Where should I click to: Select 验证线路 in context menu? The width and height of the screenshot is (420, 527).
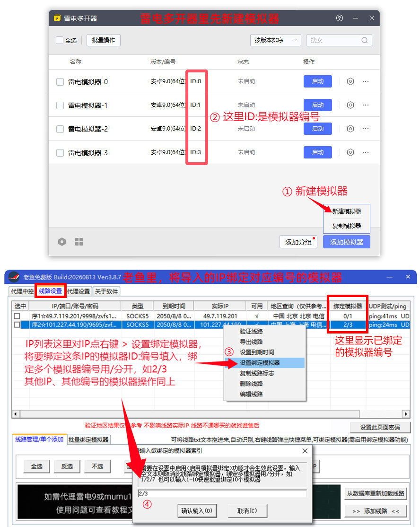tap(265, 332)
